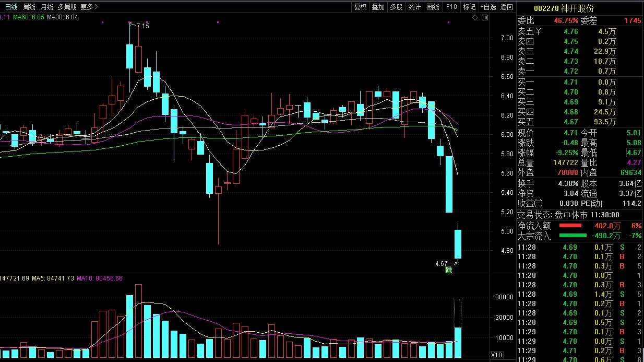Click the PE(动) value 114.2
644x362 pixels.
click(x=632, y=203)
